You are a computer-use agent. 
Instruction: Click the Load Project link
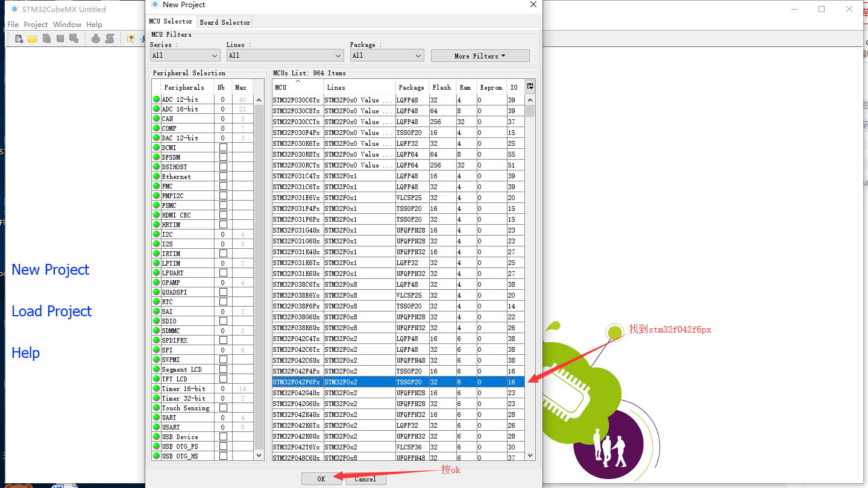(x=51, y=311)
